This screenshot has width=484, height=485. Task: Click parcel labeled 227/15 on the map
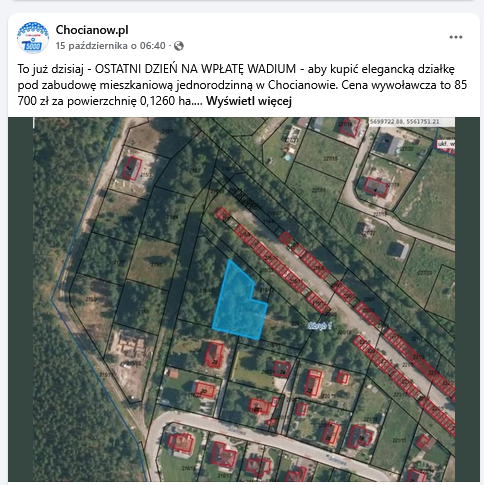coord(330,159)
